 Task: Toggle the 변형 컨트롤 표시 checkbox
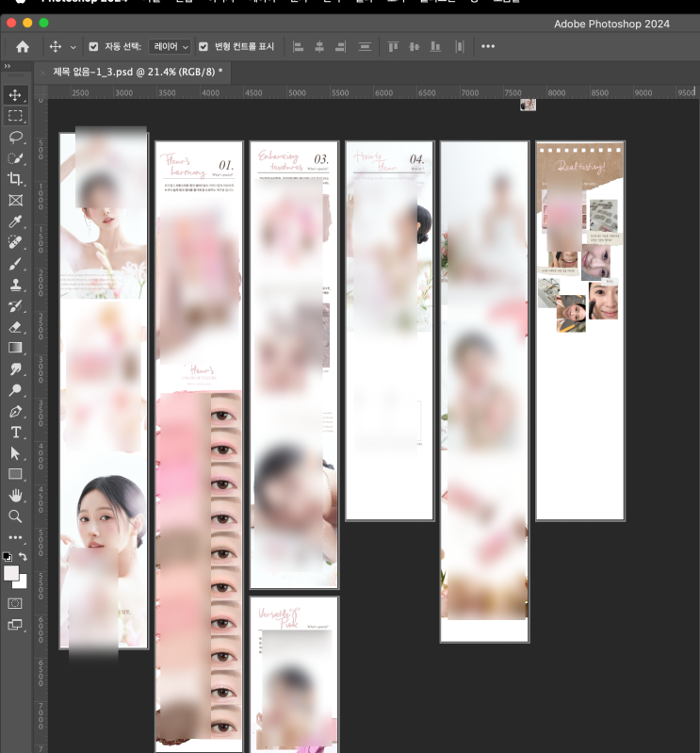coord(203,46)
